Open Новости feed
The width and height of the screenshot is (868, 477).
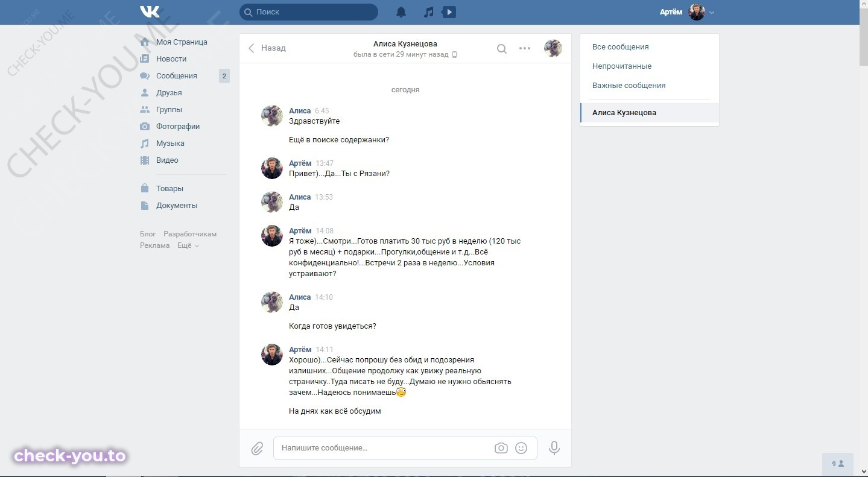tap(171, 59)
